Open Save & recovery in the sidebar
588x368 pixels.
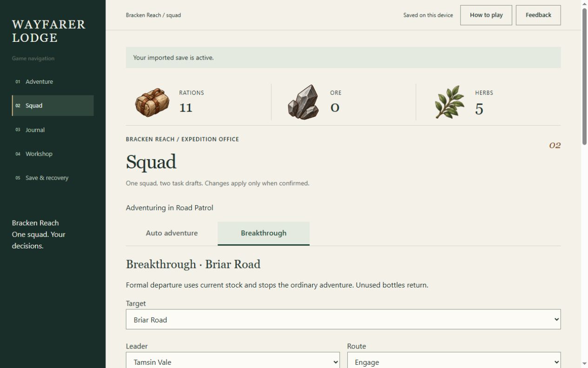(53, 178)
